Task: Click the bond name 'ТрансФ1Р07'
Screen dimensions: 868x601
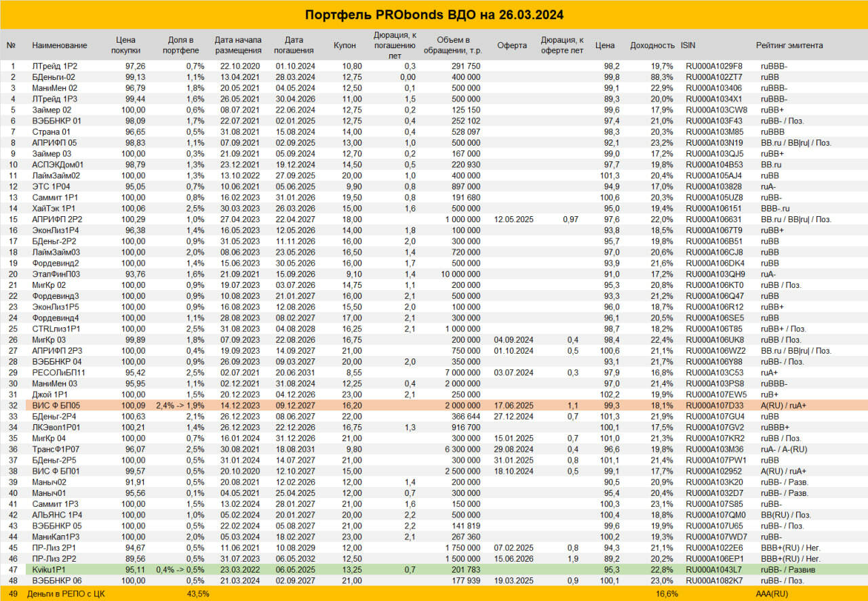Action: tap(56, 449)
